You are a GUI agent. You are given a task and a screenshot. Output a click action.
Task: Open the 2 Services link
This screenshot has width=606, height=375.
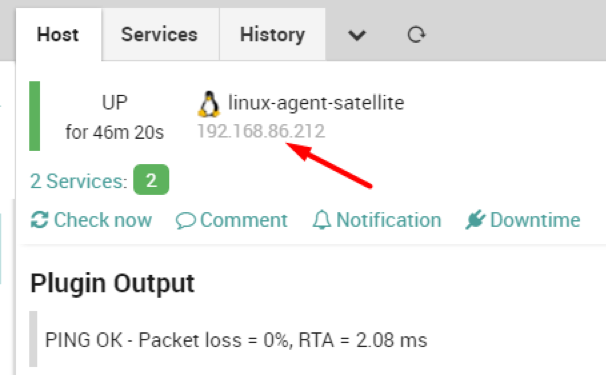pos(79,181)
